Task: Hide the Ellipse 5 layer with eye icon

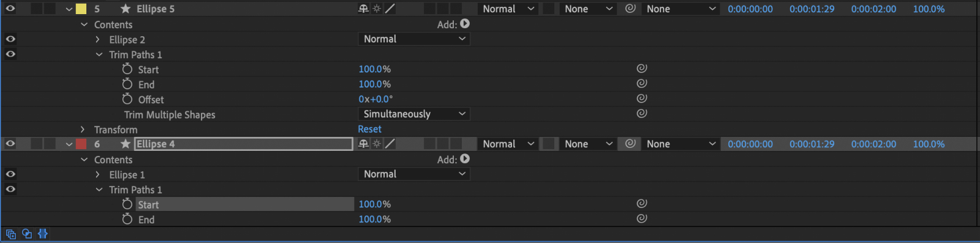Action: [x=10, y=9]
